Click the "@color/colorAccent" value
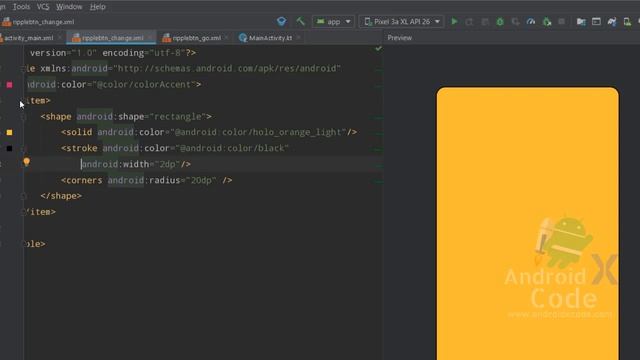This screenshot has height=360, width=640. tap(144, 84)
